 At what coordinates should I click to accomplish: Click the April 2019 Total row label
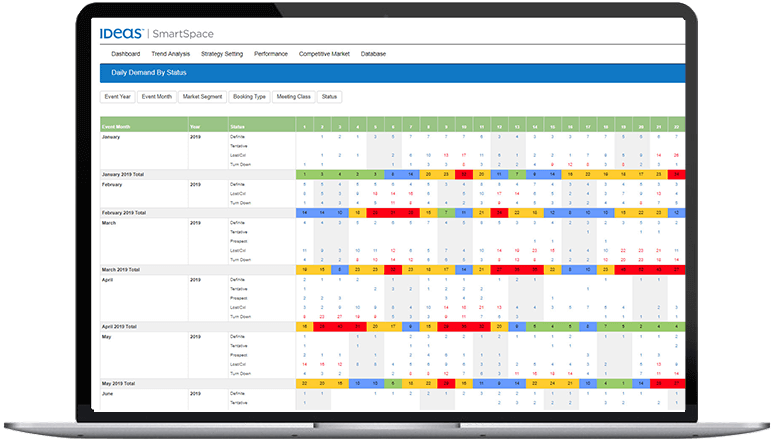pyautogui.click(x=119, y=327)
